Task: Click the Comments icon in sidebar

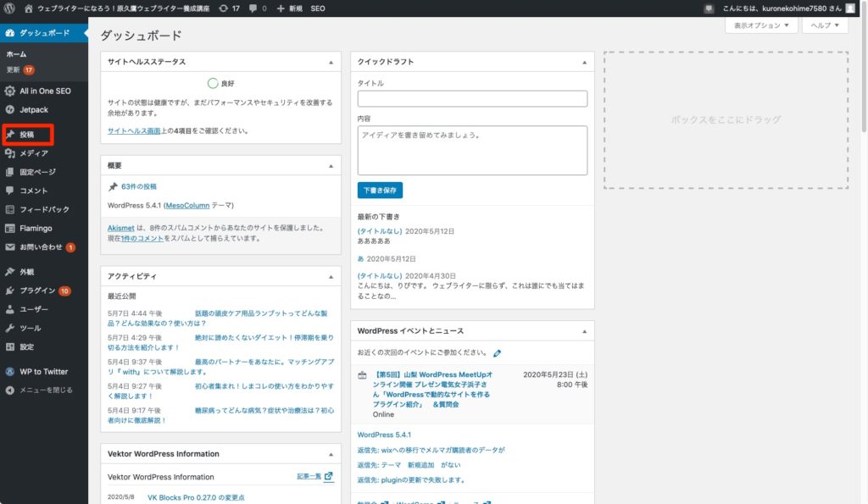Action: [9, 191]
